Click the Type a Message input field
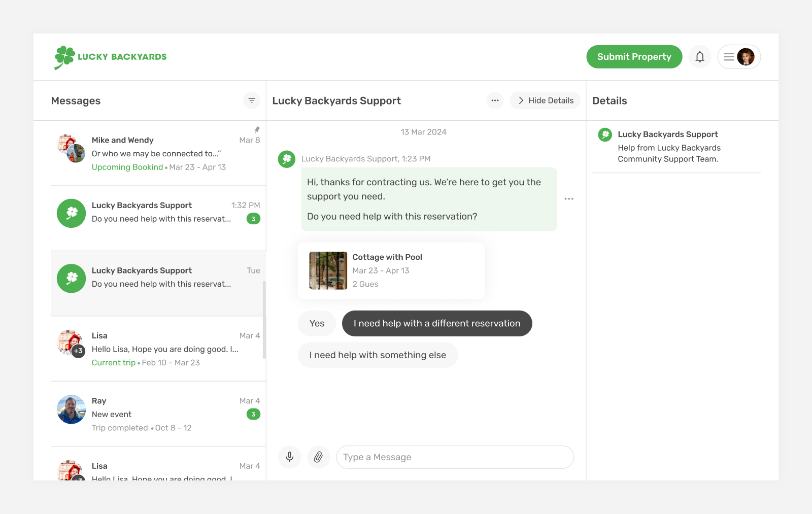Viewport: 812px width, 514px height. coord(455,457)
